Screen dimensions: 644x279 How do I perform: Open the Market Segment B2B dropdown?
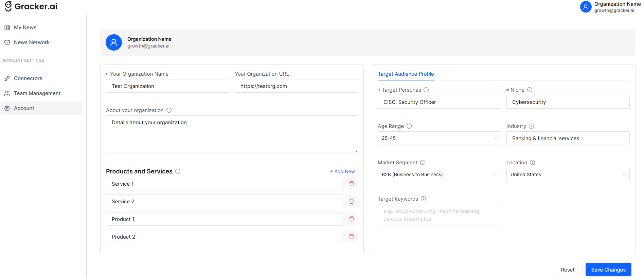439,174
